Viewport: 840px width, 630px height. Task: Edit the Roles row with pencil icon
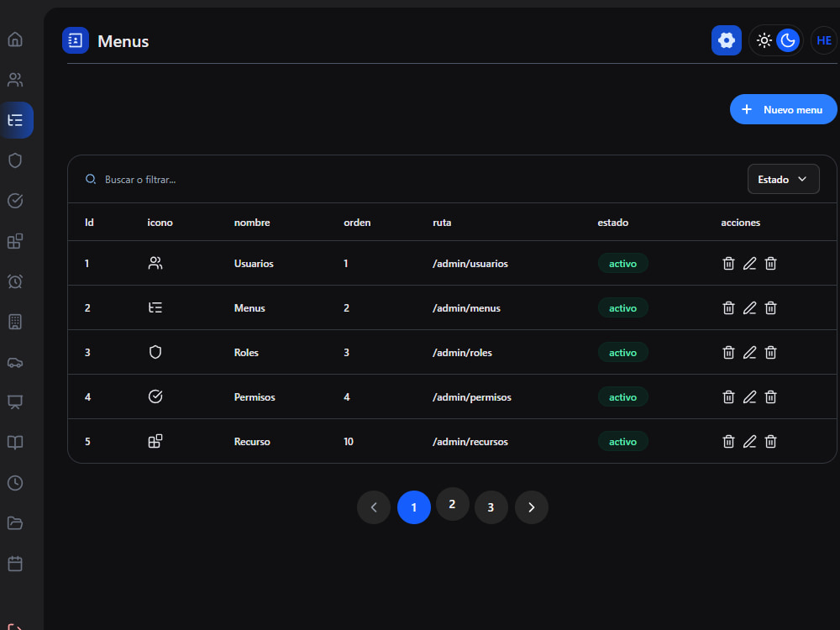[749, 353]
